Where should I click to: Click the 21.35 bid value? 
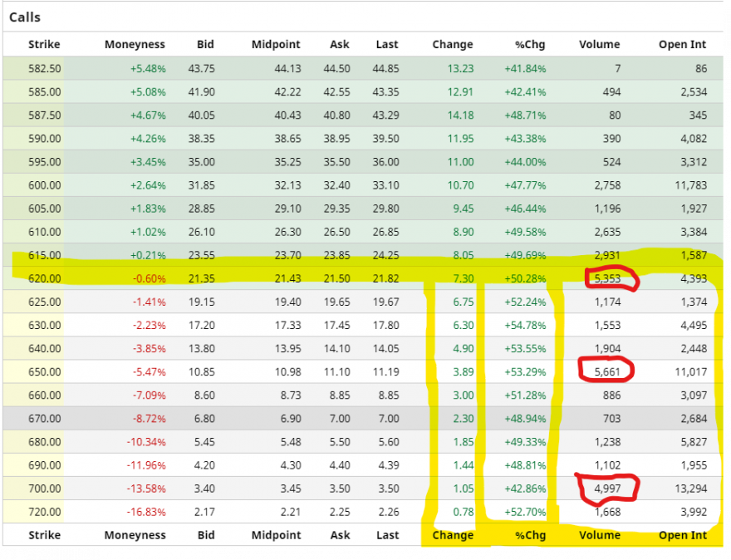point(201,278)
